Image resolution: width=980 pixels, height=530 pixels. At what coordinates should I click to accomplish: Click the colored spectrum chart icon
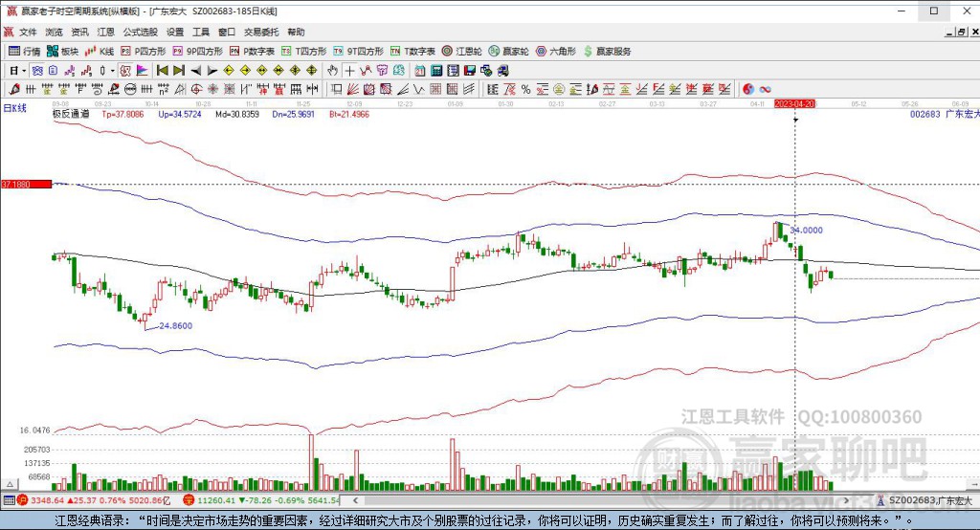[x=142, y=71]
